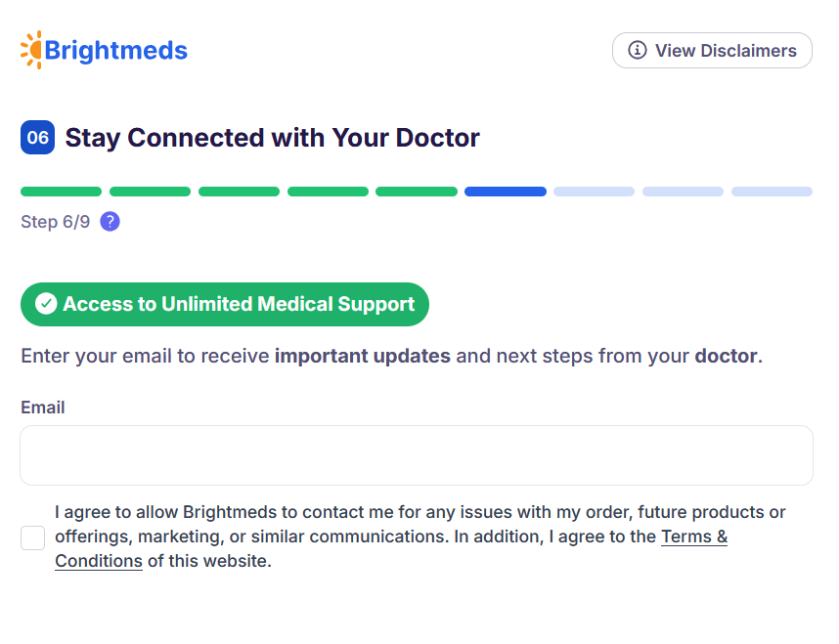This screenshot has height=644, width=839.
Task: Click the Brightmeds brand name text
Action: (x=116, y=50)
